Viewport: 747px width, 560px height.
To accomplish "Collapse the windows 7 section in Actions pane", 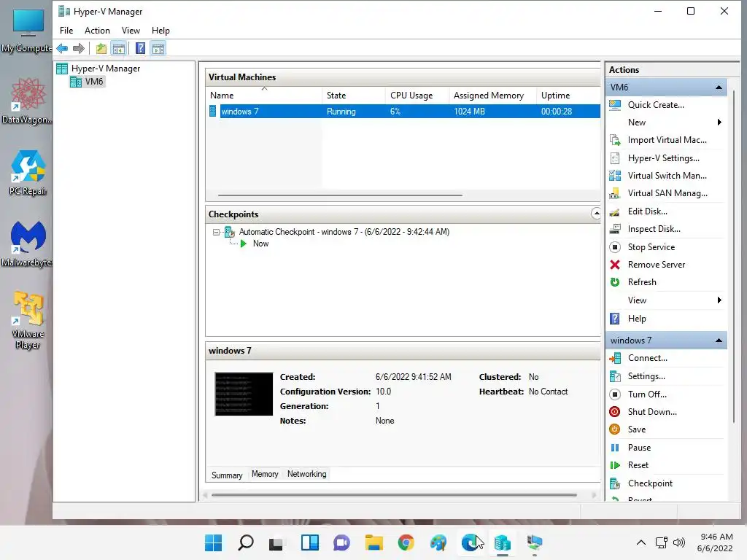I will tap(719, 341).
